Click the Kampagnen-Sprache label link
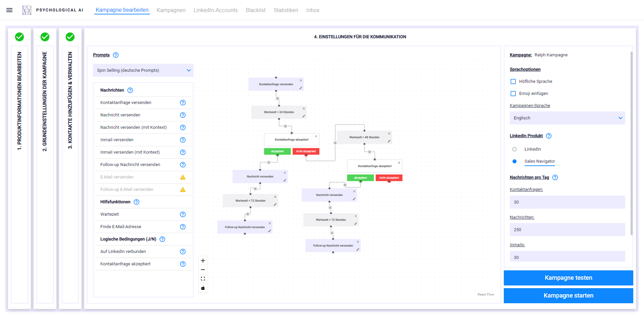644x317 pixels. [x=530, y=106]
